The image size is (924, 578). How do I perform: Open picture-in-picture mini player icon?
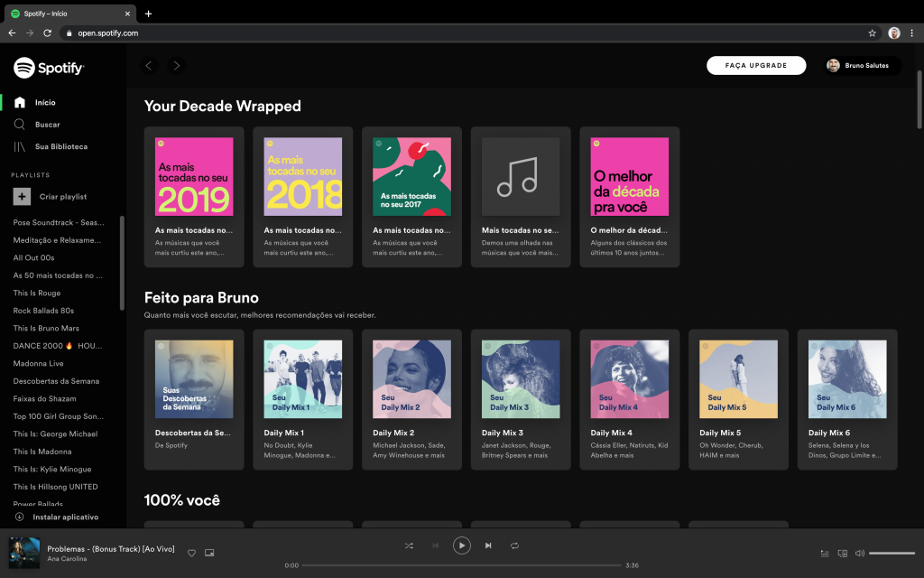click(x=209, y=553)
